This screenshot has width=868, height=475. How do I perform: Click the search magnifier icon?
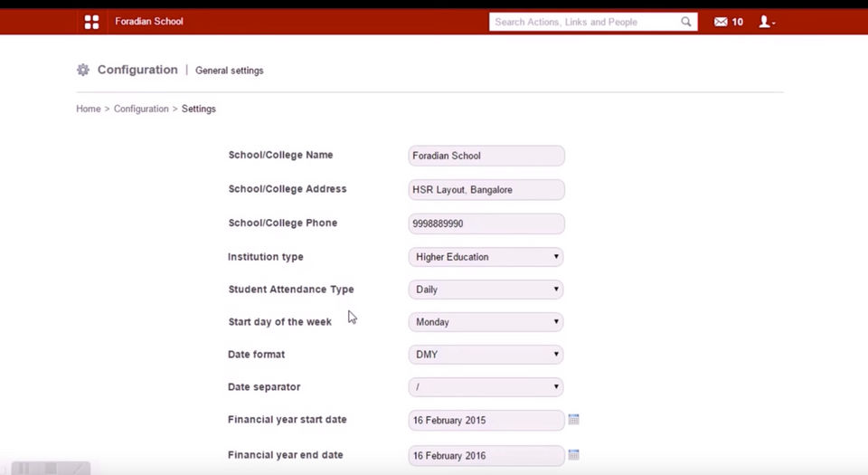pos(686,22)
